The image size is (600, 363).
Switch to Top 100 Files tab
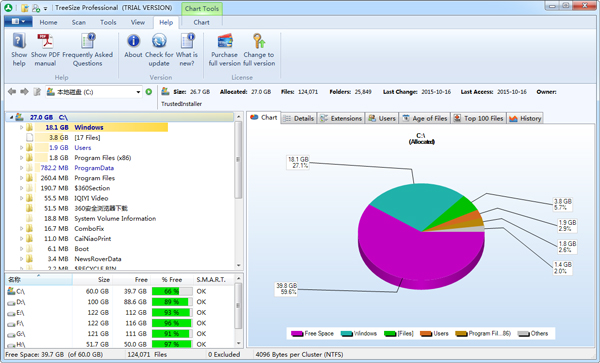click(x=479, y=118)
